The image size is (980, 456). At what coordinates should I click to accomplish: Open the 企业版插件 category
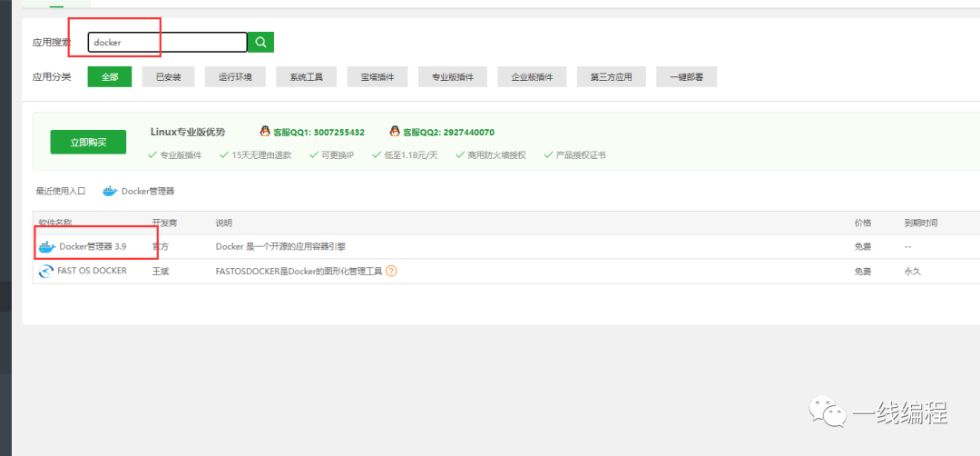pyautogui.click(x=532, y=77)
